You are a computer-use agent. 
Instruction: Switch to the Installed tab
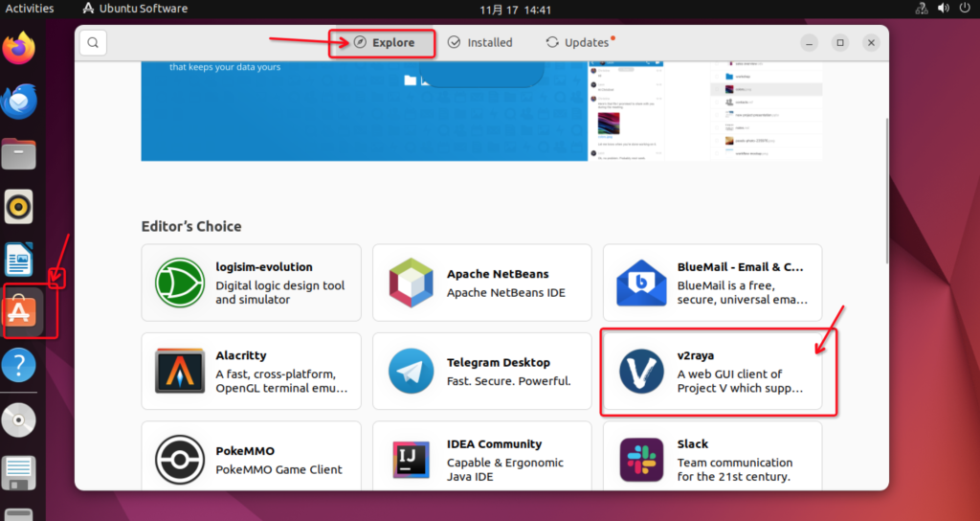(480, 42)
